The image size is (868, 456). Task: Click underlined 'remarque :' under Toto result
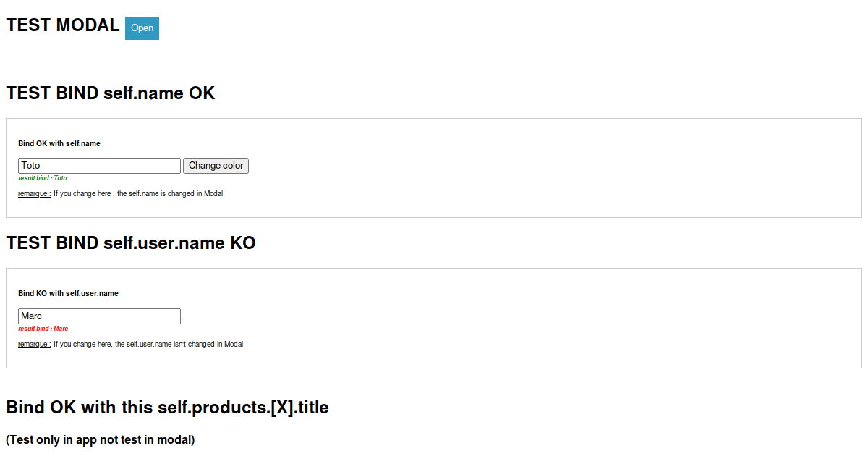click(34, 194)
